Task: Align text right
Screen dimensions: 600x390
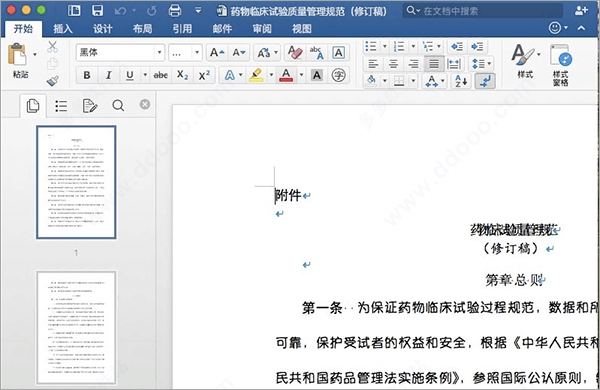Action: pos(413,64)
